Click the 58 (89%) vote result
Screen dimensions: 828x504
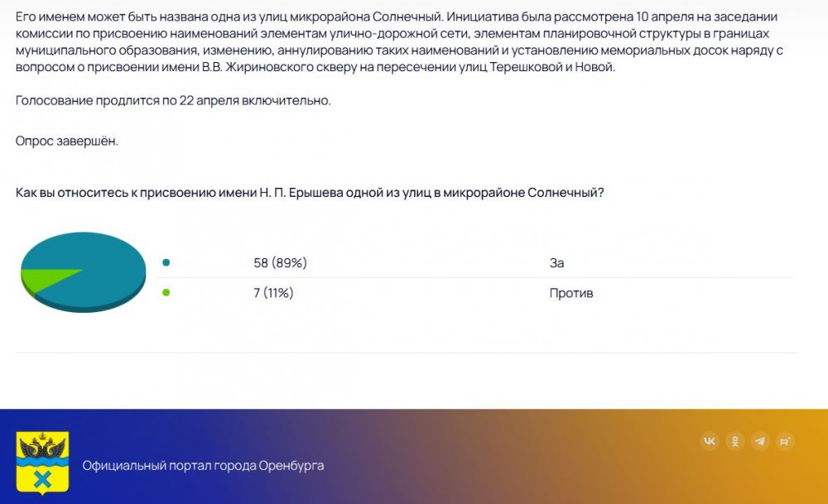click(x=280, y=262)
